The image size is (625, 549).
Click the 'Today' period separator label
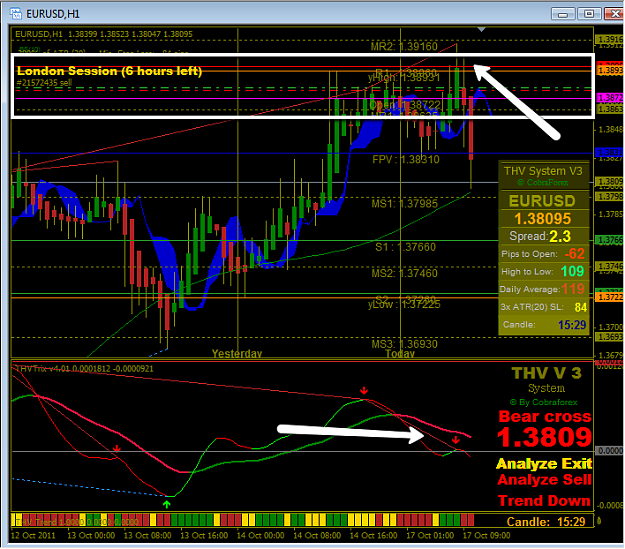tap(400, 354)
